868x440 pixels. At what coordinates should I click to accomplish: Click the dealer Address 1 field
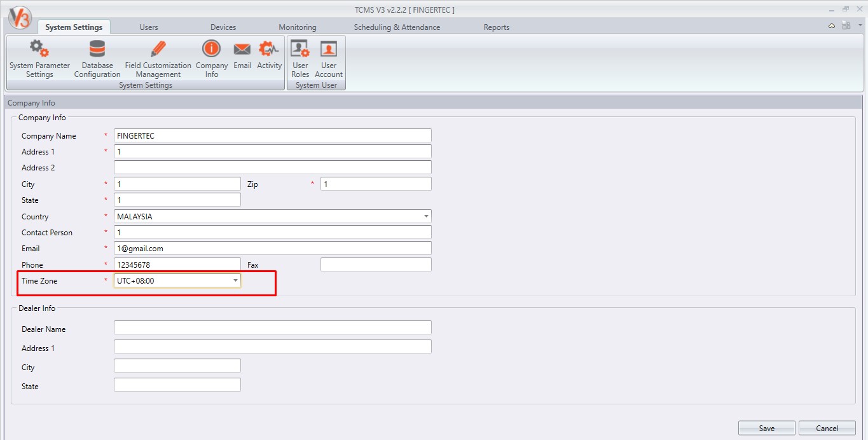(x=273, y=347)
